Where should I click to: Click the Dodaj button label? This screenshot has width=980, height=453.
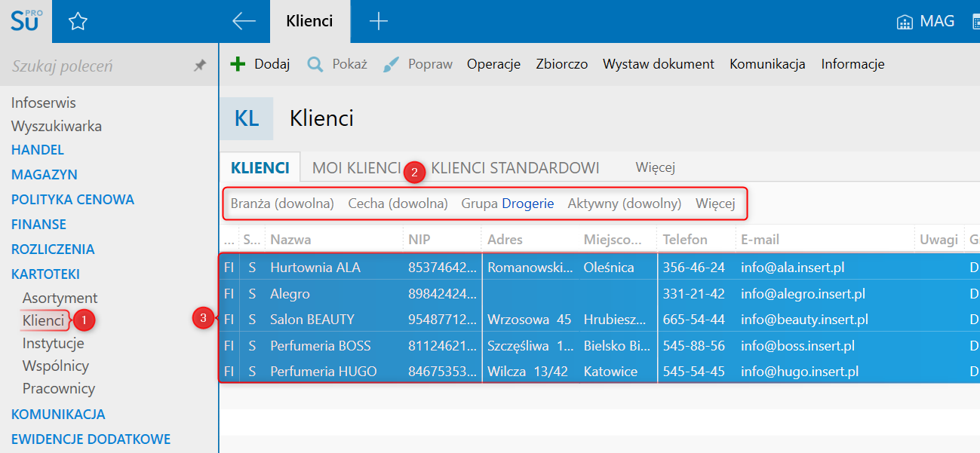pyautogui.click(x=272, y=64)
